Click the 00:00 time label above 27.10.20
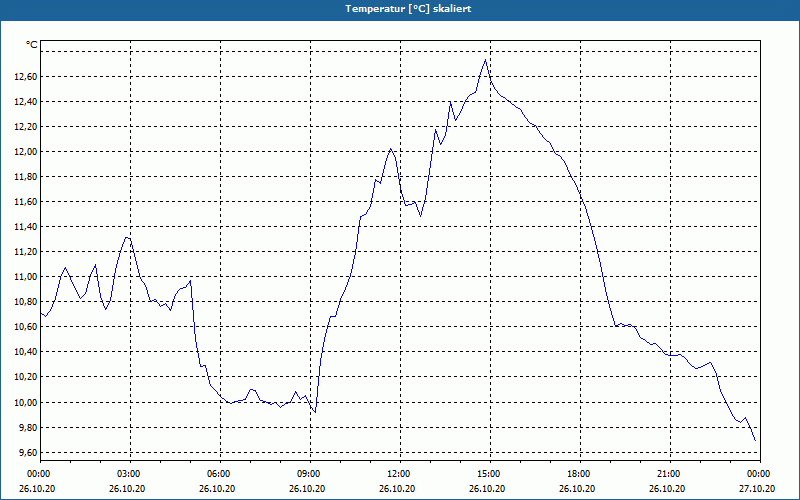 pyautogui.click(x=757, y=474)
